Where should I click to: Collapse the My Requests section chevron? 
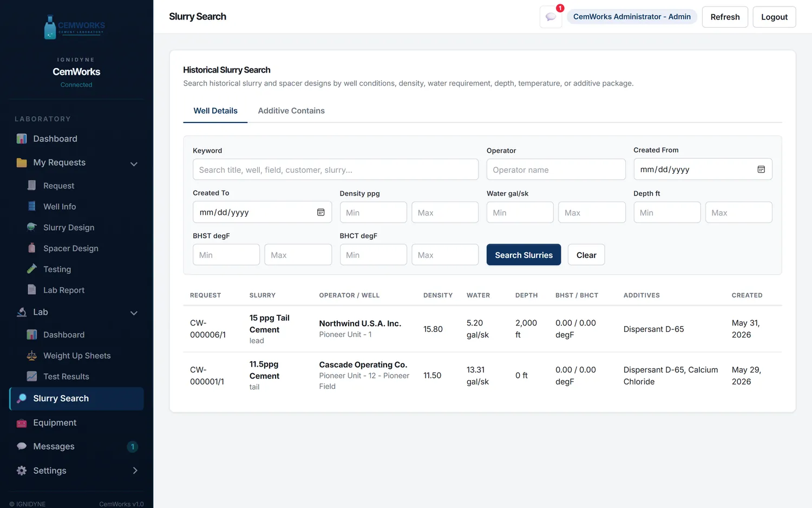pyautogui.click(x=134, y=164)
